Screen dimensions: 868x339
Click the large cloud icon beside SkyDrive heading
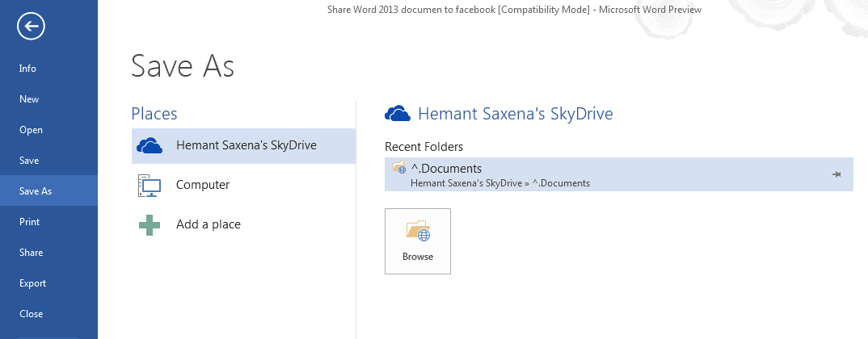click(x=398, y=114)
